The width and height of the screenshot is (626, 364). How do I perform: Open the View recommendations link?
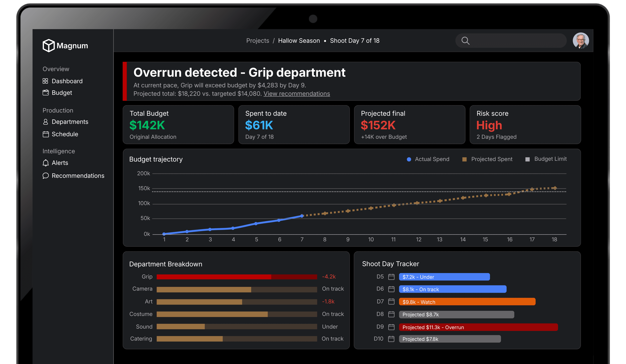point(297,94)
